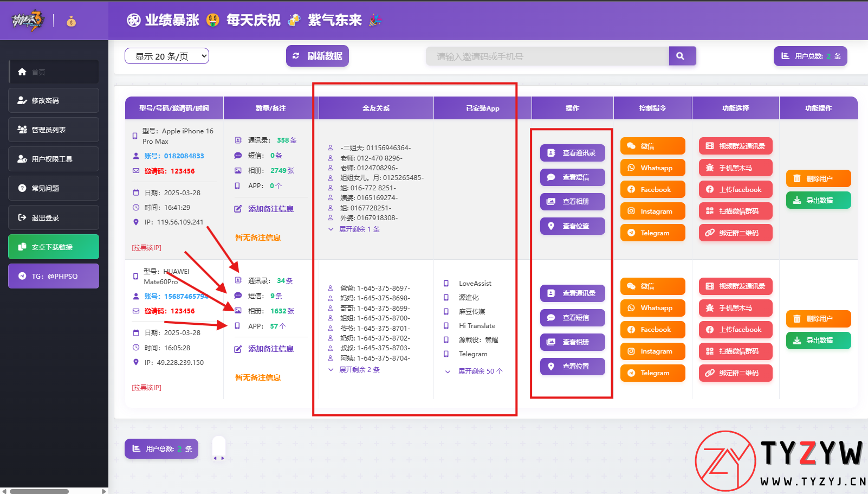Click Telegram button in the HUAWEI row

[x=652, y=373]
